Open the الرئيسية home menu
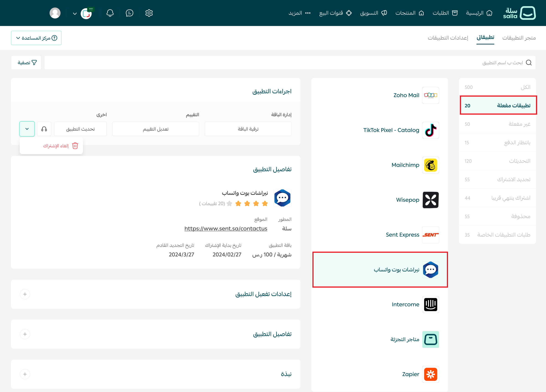 (x=479, y=13)
